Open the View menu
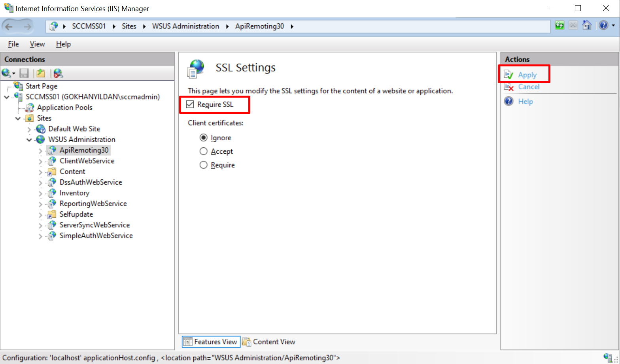620x364 pixels. [x=37, y=44]
